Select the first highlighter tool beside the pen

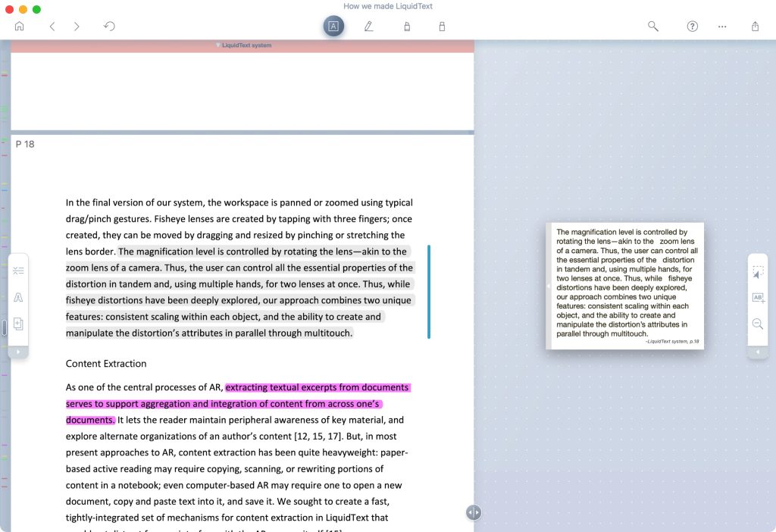coord(407,27)
